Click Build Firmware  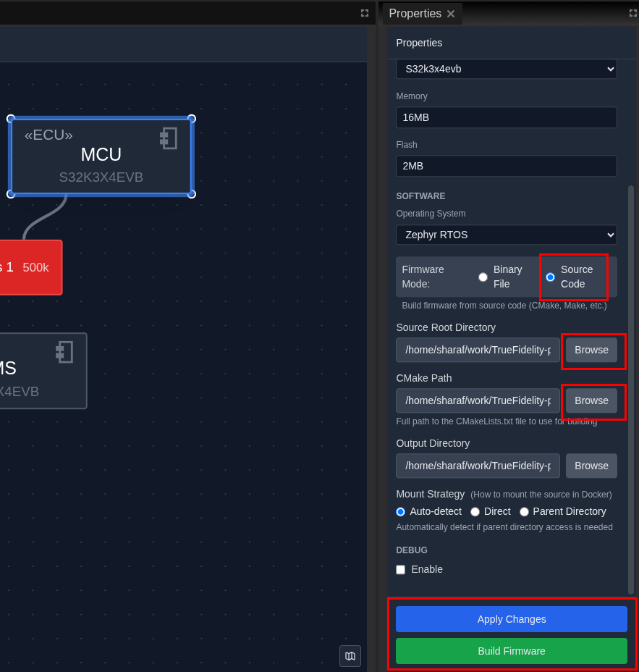click(512, 651)
